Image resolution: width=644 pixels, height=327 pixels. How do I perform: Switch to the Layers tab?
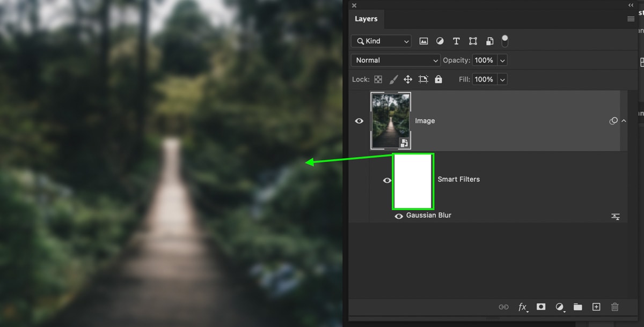coord(366,19)
